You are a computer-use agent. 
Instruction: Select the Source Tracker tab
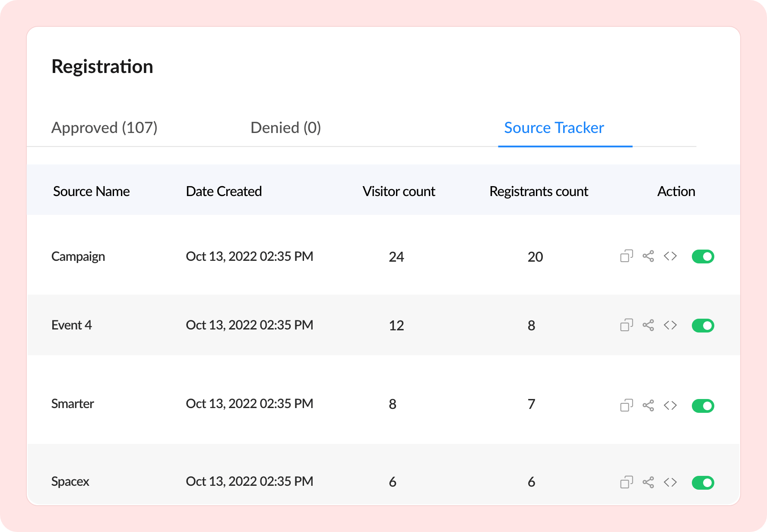tap(554, 128)
